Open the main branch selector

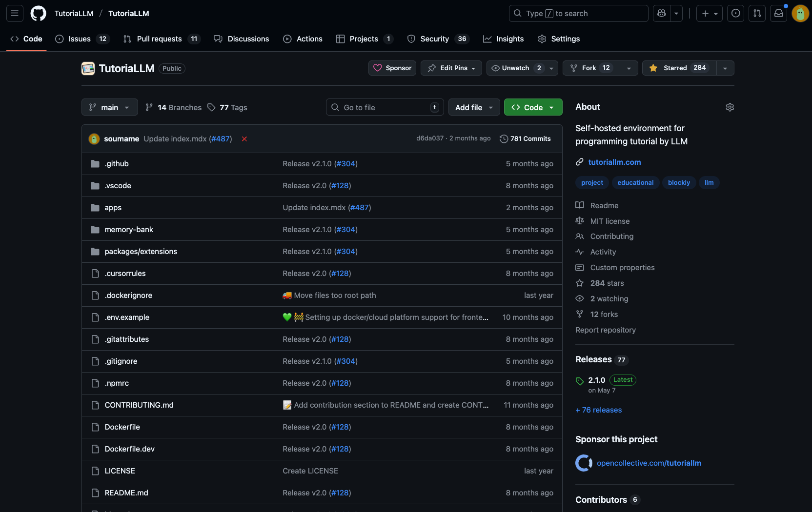[109, 107]
